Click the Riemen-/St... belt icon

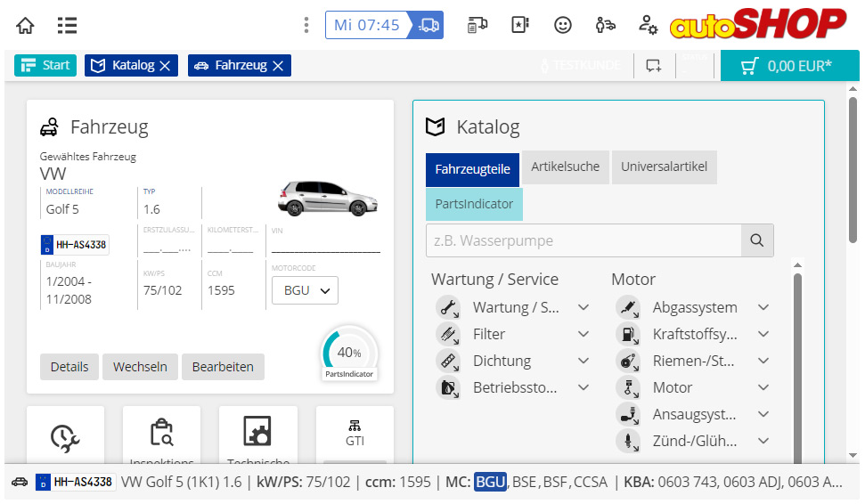click(x=628, y=361)
